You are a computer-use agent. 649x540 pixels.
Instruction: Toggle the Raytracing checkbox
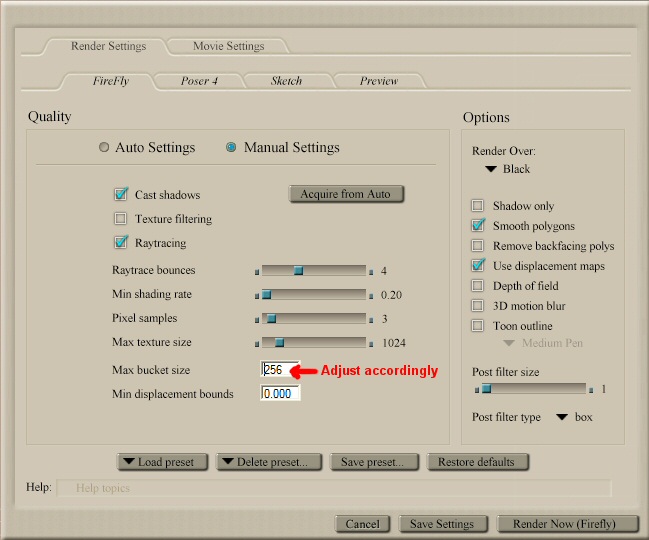point(121,242)
